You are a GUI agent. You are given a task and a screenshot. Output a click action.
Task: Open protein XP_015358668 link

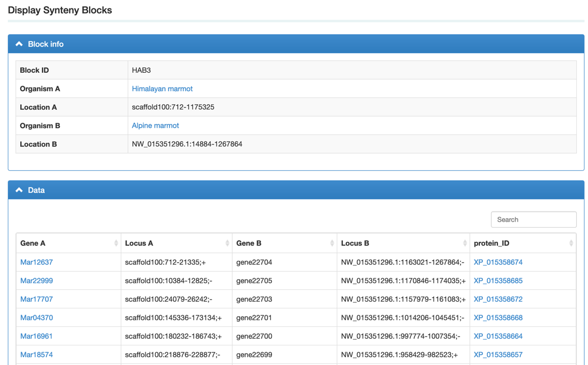pyautogui.click(x=498, y=317)
